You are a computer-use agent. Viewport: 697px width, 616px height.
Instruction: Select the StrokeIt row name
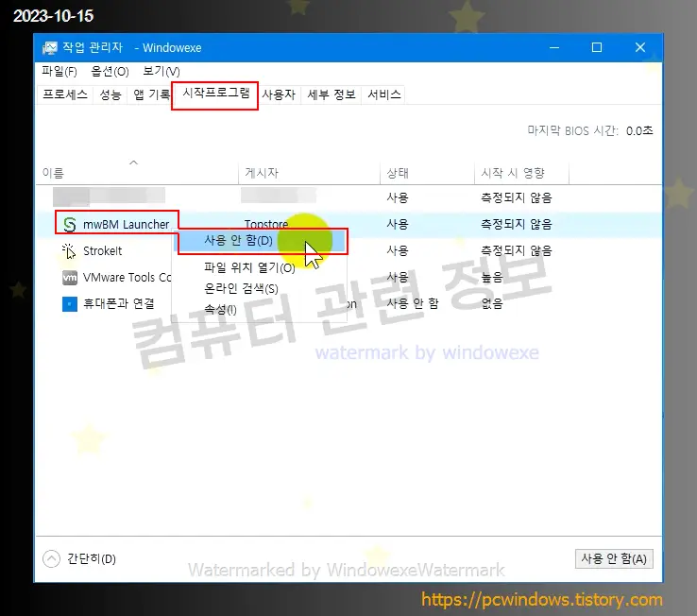(x=102, y=251)
